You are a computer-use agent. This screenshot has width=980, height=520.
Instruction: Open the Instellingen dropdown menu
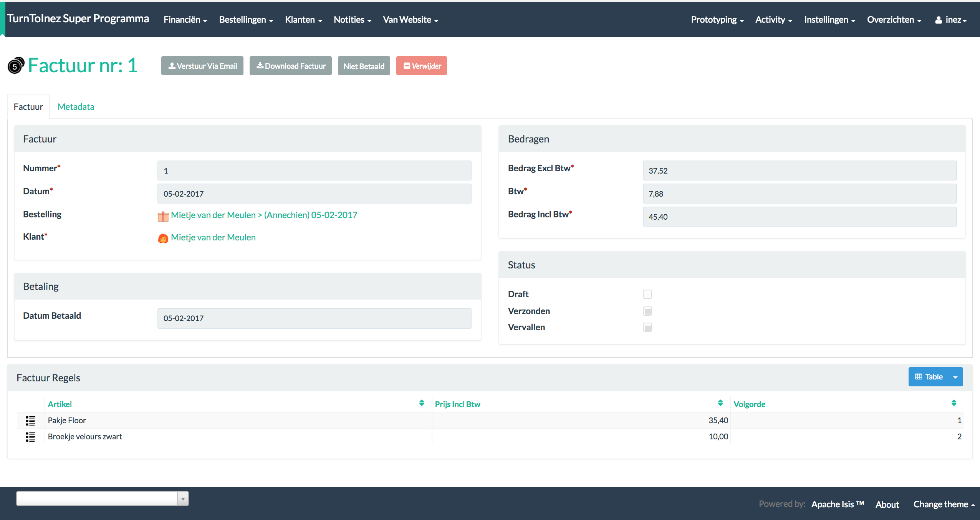pyautogui.click(x=829, y=20)
